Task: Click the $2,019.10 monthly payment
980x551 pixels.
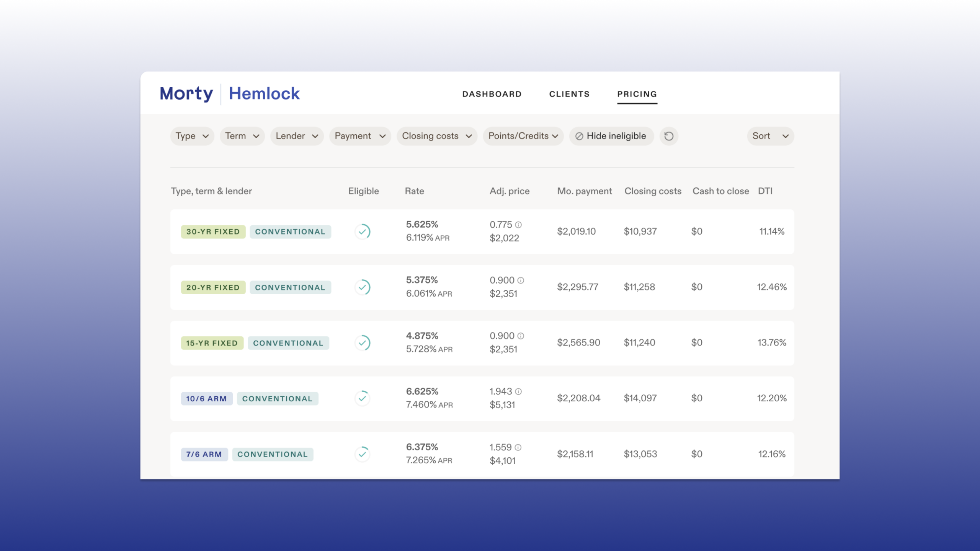Action: 576,231
